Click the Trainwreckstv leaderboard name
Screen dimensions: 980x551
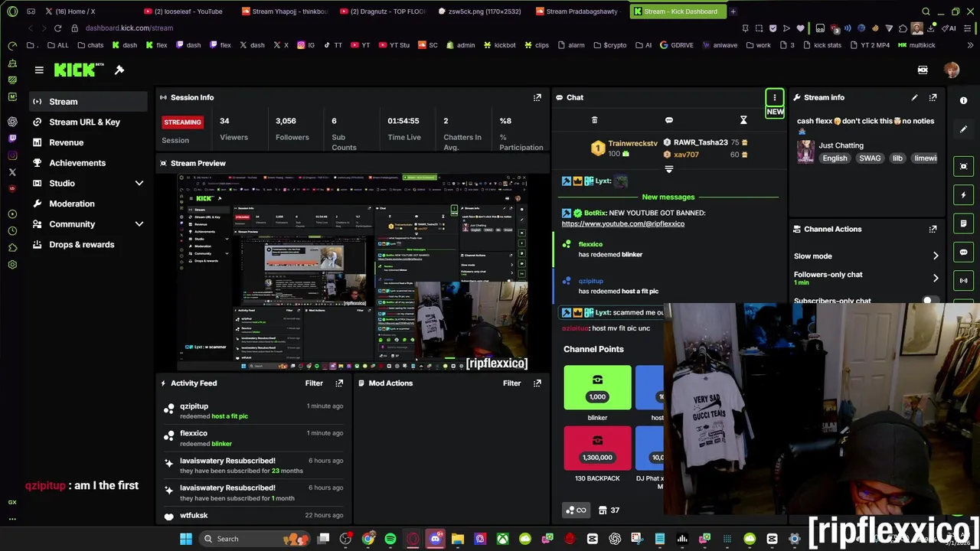coord(632,143)
